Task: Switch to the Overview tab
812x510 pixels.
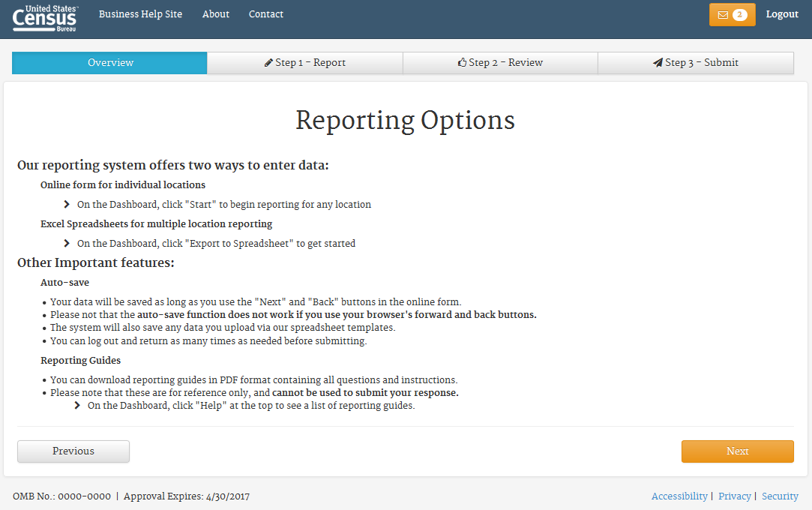Action: (110, 63)
